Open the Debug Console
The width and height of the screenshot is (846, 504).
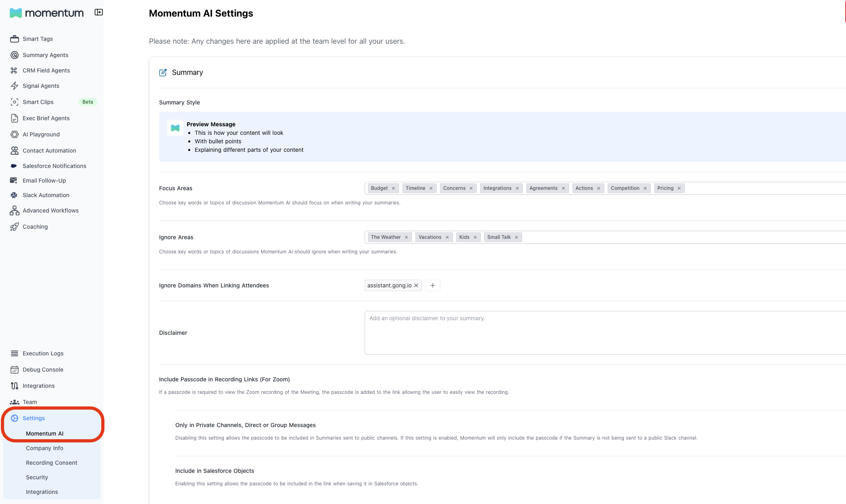click(x=43, y=370)
